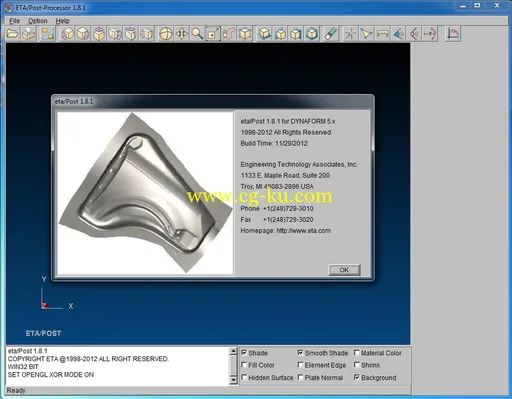The image size is (512, 399).
Task: Select the free rotation sphere icon
Action: coord(166,34)
